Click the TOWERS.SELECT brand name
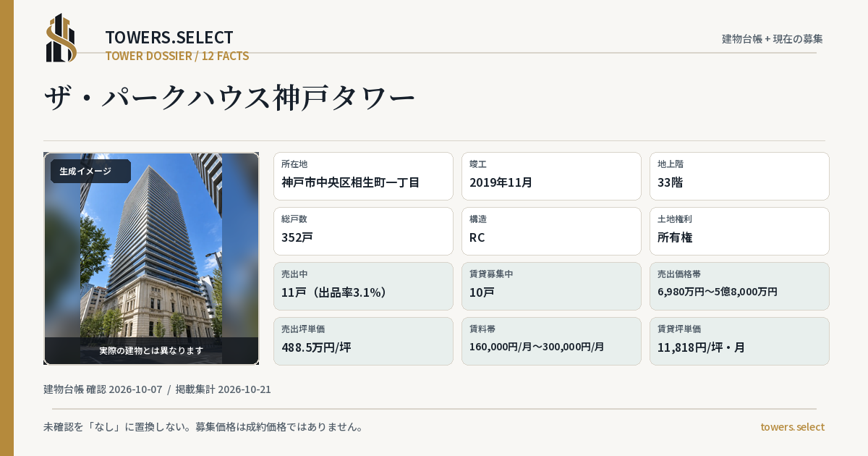The height and width of the screenshot is (456, 868). coord(169,38)
